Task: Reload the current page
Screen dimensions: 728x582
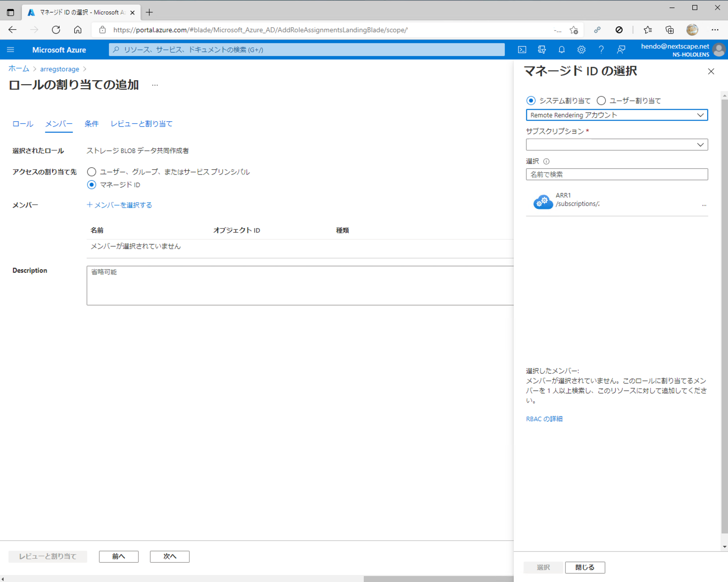Action: coord(56,30)
